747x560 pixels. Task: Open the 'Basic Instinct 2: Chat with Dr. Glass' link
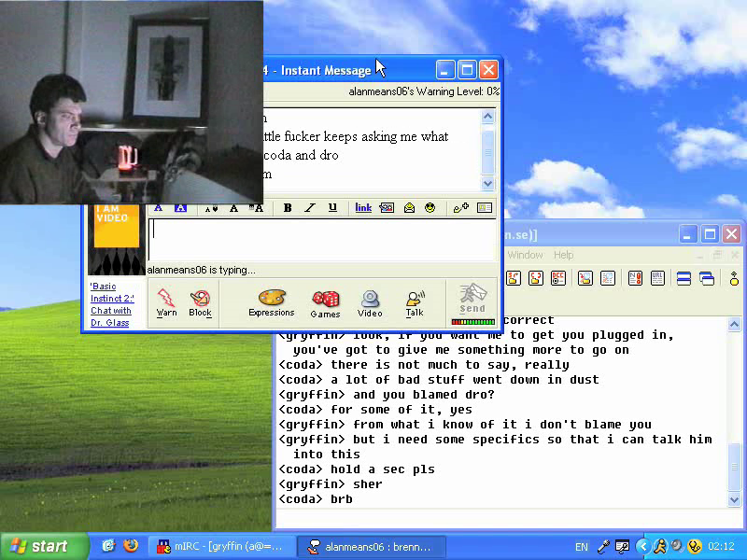tap(111, 304)
